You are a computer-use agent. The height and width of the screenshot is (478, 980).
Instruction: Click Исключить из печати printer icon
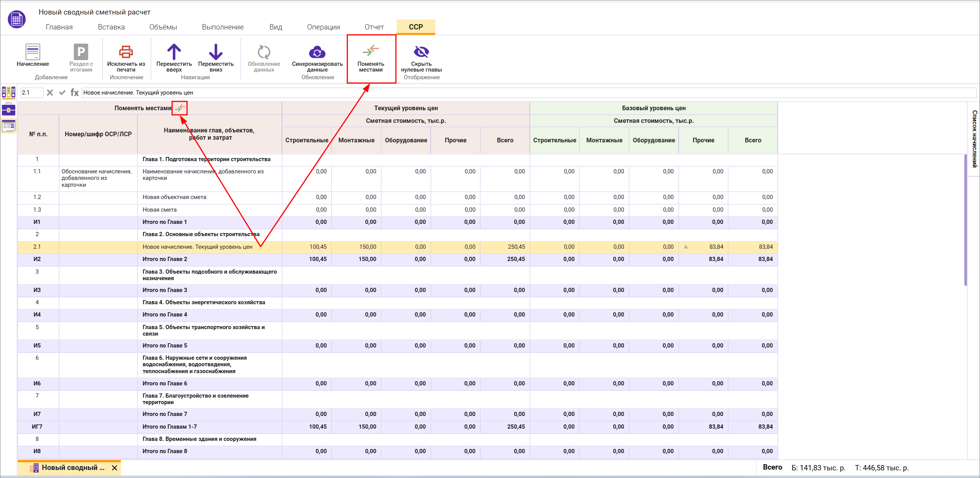pyautogui.click(x=126, y=52)
